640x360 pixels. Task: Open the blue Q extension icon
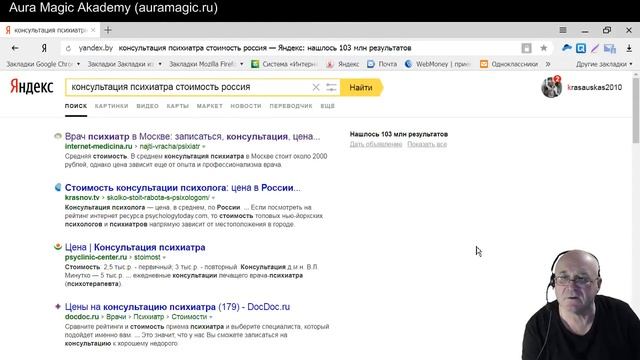[581, 48]
